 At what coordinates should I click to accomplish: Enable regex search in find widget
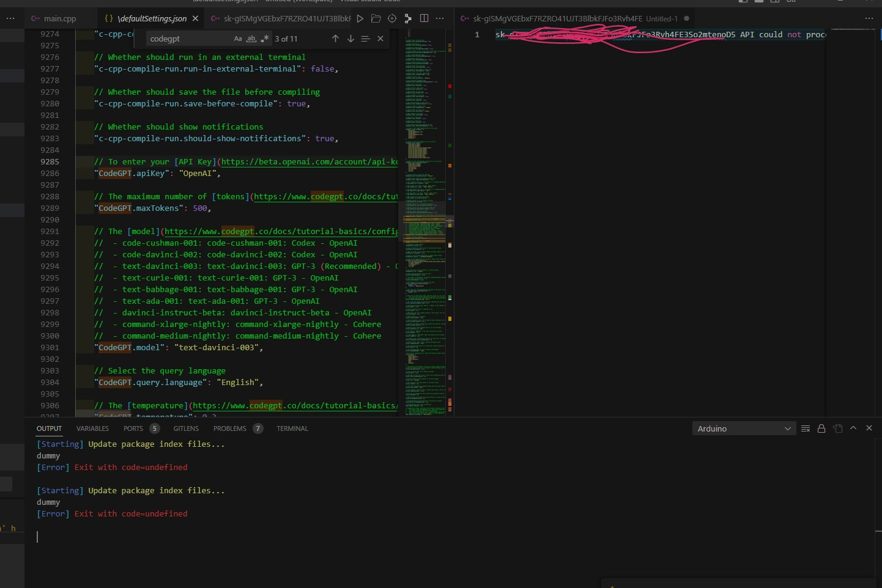tap(265, 39)
